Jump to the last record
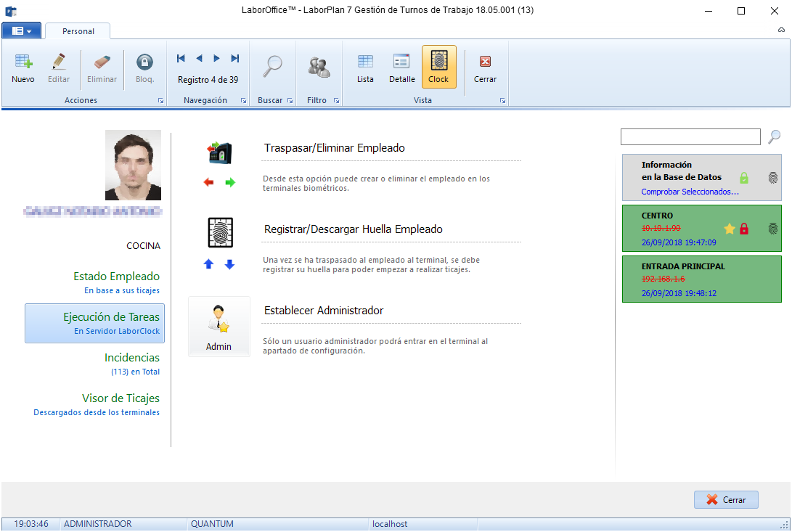Viewport: 792px width, 532px height. tap(235, 58)
